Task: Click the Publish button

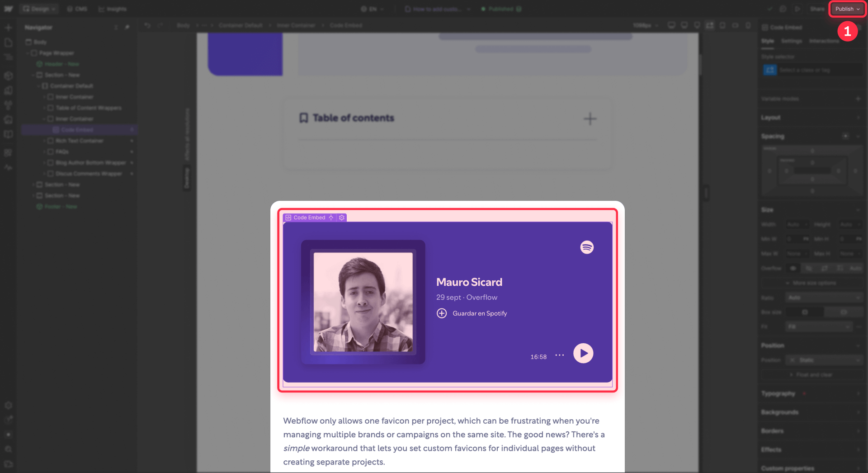Action: point(847,9)
